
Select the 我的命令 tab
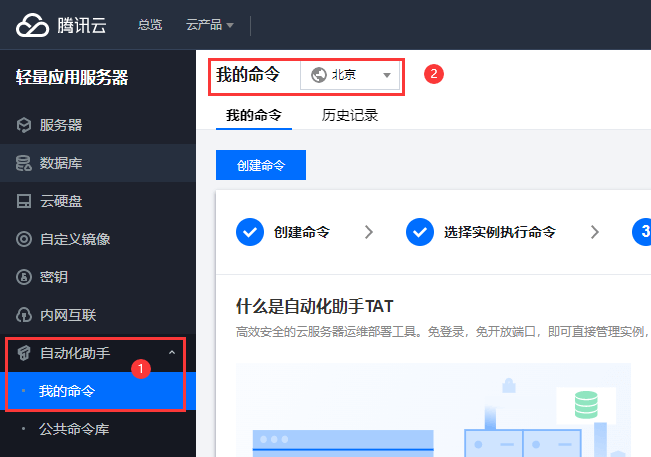click(x=253, y=115)
